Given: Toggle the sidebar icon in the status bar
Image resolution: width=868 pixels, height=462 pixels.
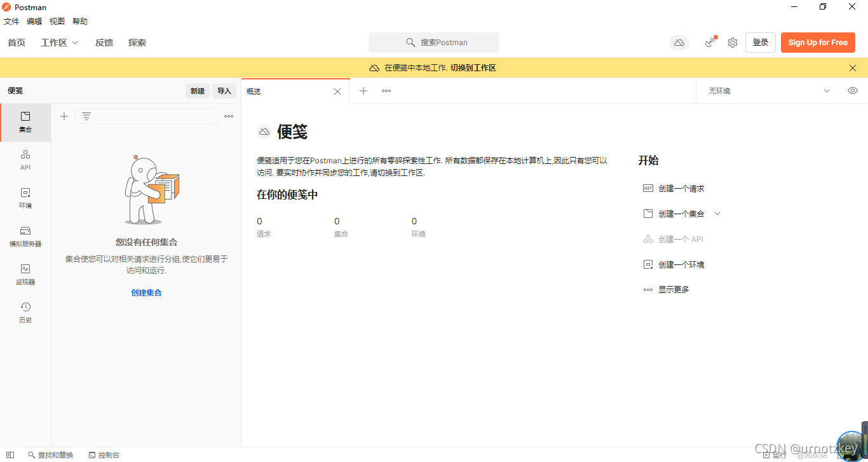Looking at the screenshot, I should tap(10, 455).
